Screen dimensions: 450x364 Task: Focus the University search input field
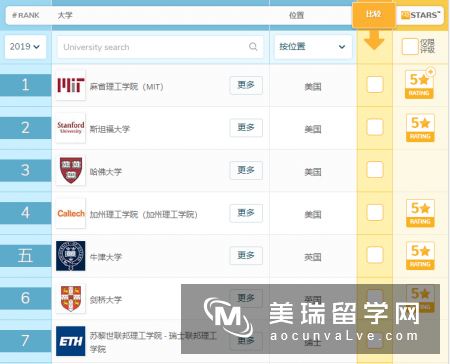click(160, 47)
